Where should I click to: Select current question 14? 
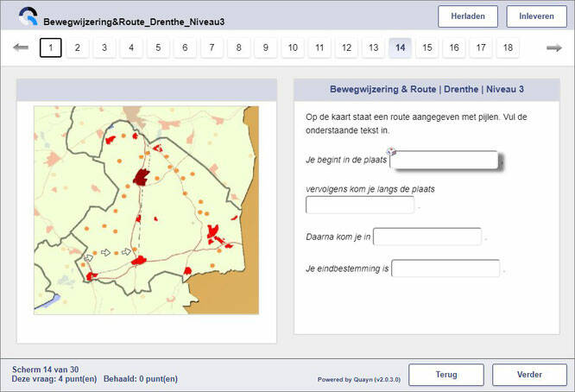click(400, 47)
